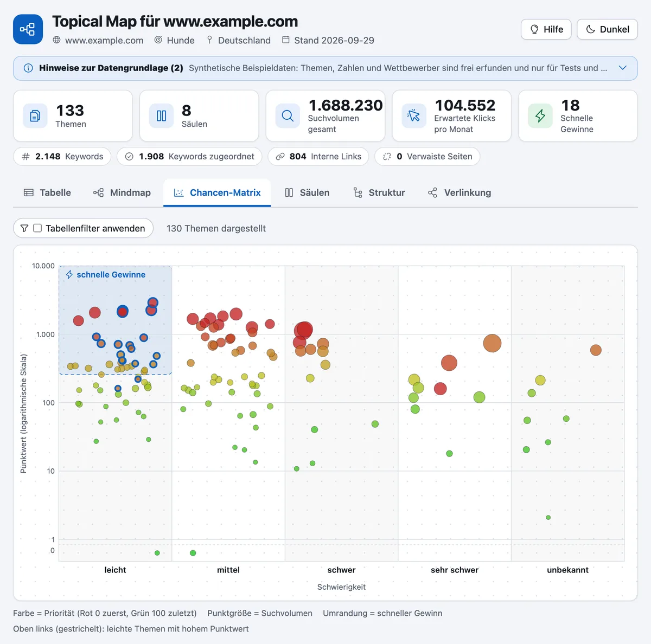Click the 'unbekannt' axis label

(x=567, y=570)
